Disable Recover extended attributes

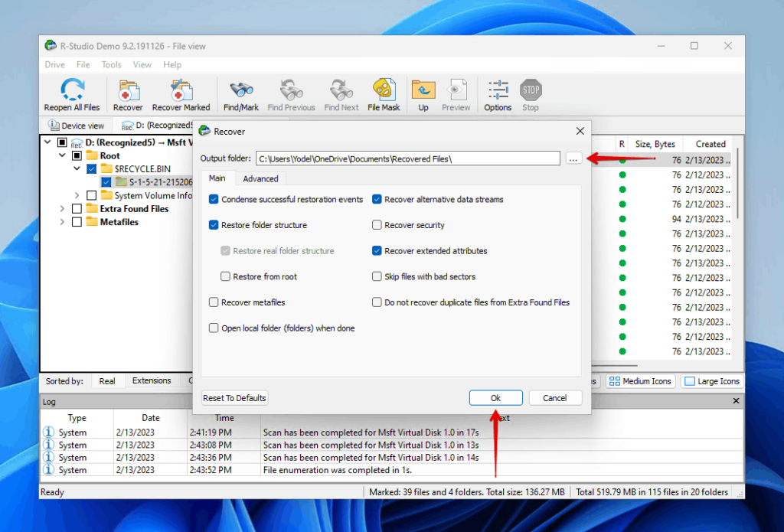coord(377,250)
